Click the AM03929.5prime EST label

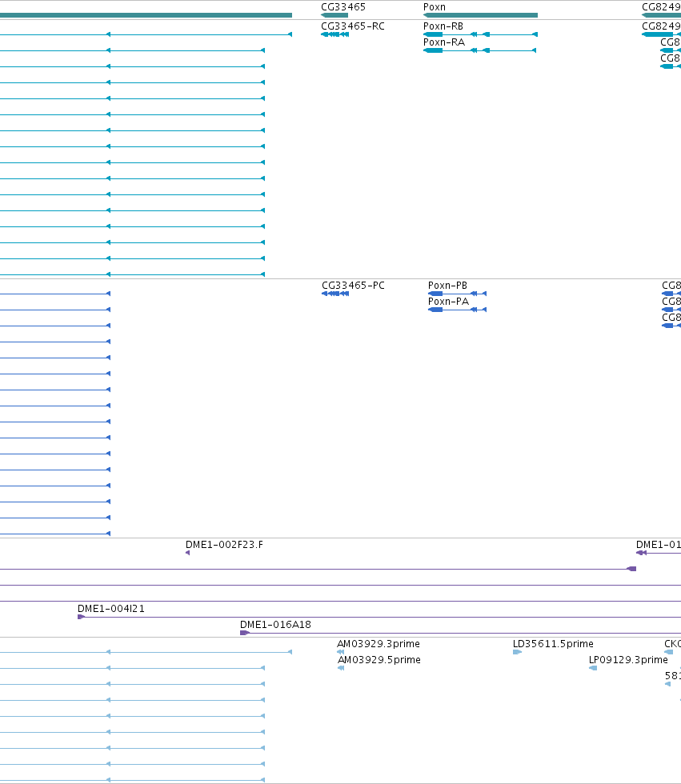[379, 659]
